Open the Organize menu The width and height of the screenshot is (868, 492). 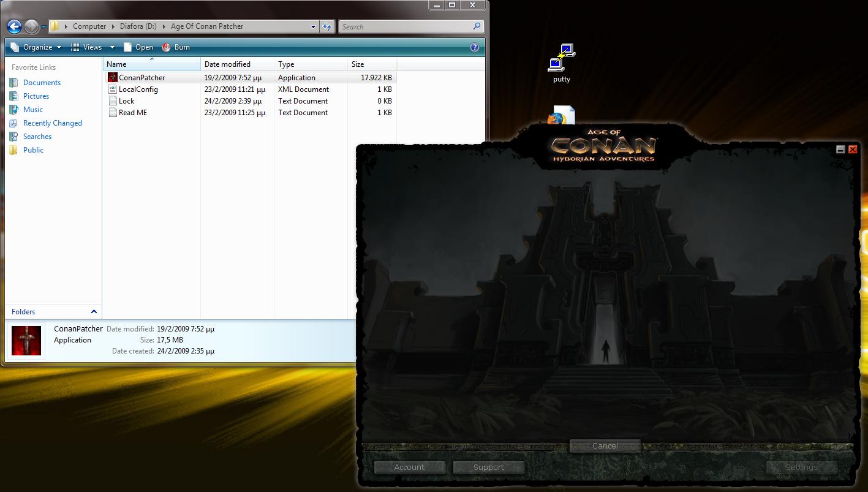pos(36,47)
